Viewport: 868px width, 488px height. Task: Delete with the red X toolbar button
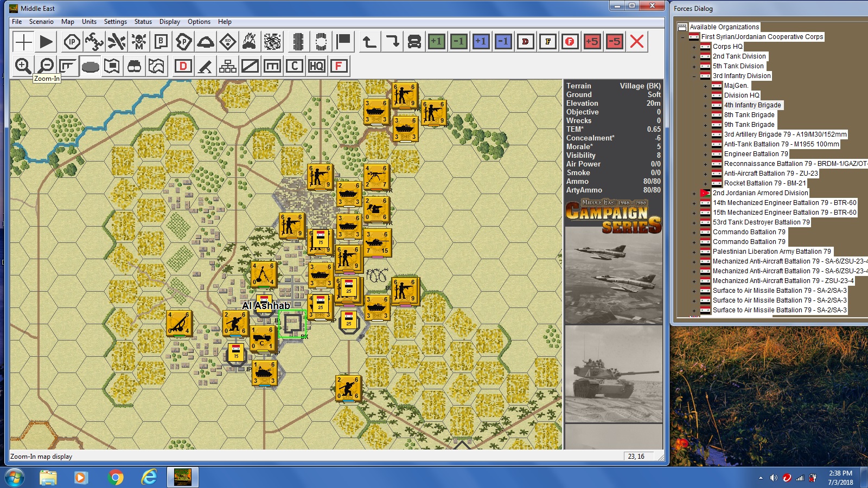(637, 41)
